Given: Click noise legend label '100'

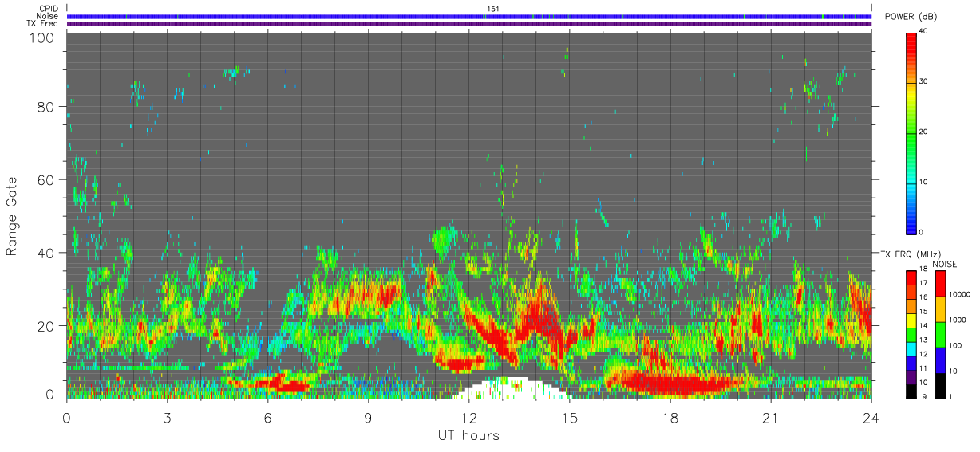Looking at the screenshot, I should tap(954, 345).
